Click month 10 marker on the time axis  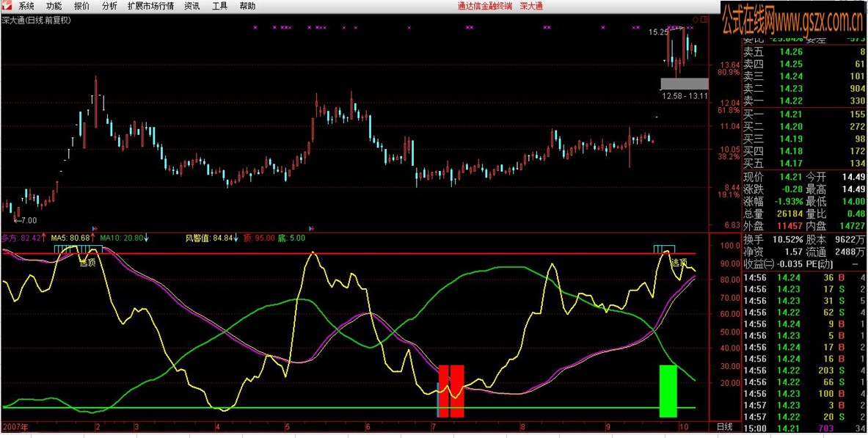click(685, 427)
